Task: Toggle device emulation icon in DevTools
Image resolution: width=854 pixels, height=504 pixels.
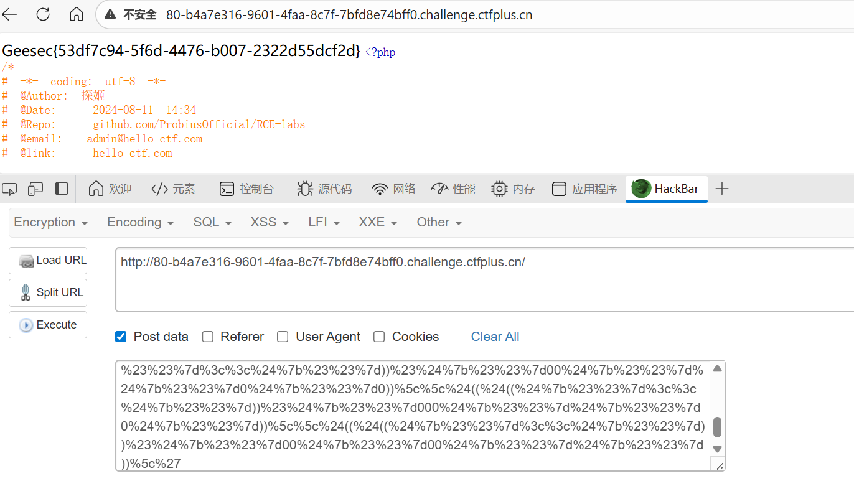Action: [x=35, y=189]
